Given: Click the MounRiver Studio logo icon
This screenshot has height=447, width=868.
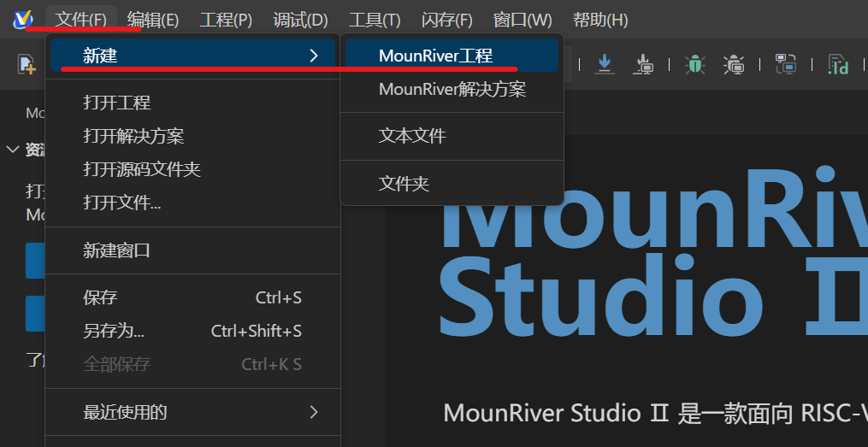Looking at the screenshot, I should point(23,20).
